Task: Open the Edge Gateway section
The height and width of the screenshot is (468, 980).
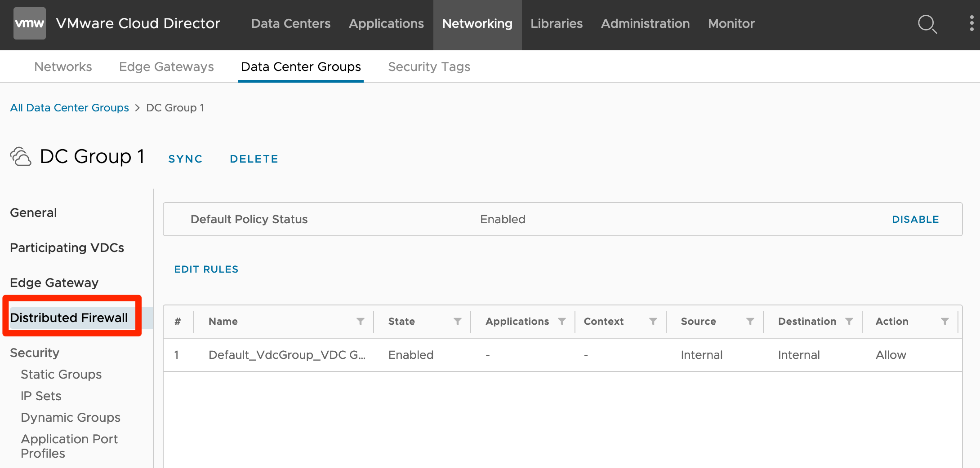Action: 54,283
